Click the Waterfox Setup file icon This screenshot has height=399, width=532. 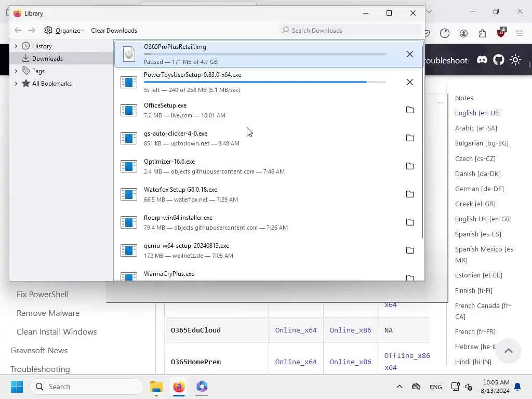tap(129, 194)
